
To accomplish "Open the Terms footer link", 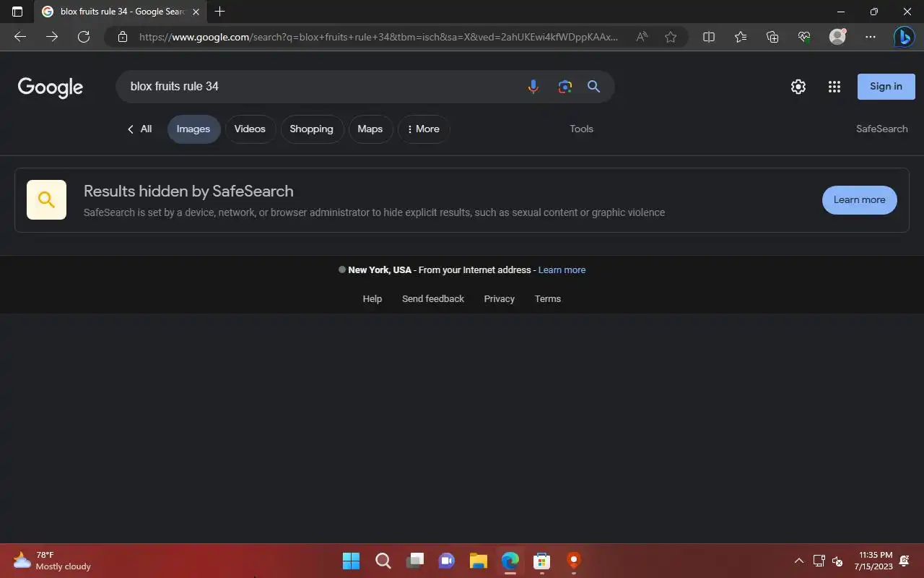I will click(x=548, y=299).
